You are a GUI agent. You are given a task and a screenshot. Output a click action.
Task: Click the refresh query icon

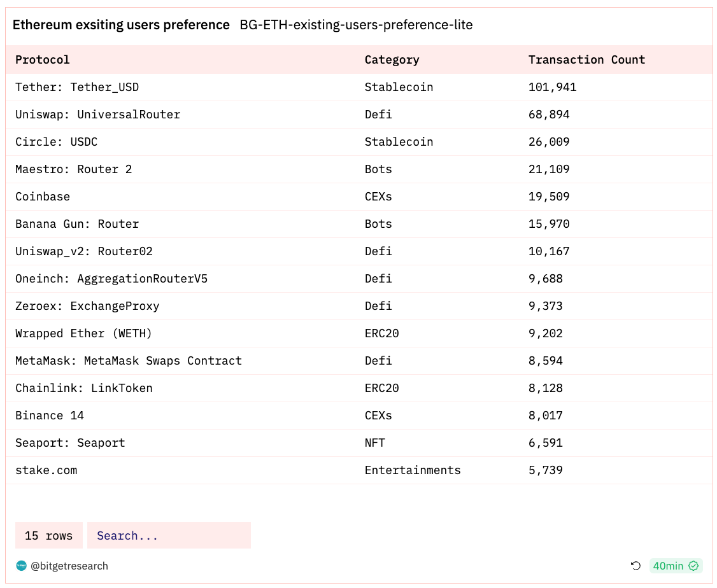635,566
